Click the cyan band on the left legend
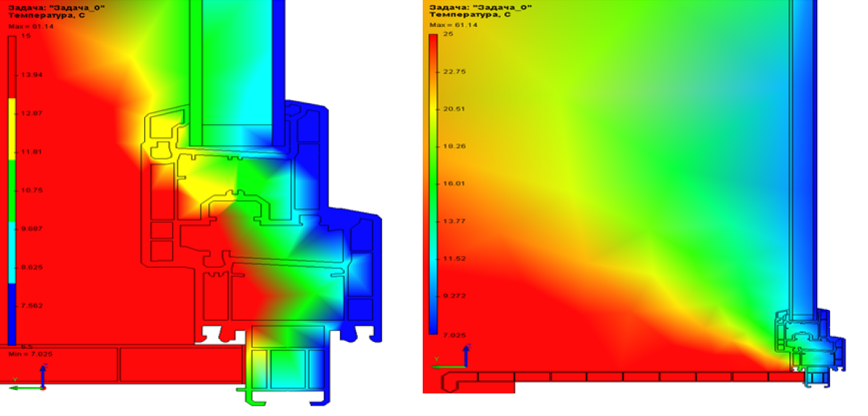The width and height of the screenshot is (868, 416). point(11,252)
